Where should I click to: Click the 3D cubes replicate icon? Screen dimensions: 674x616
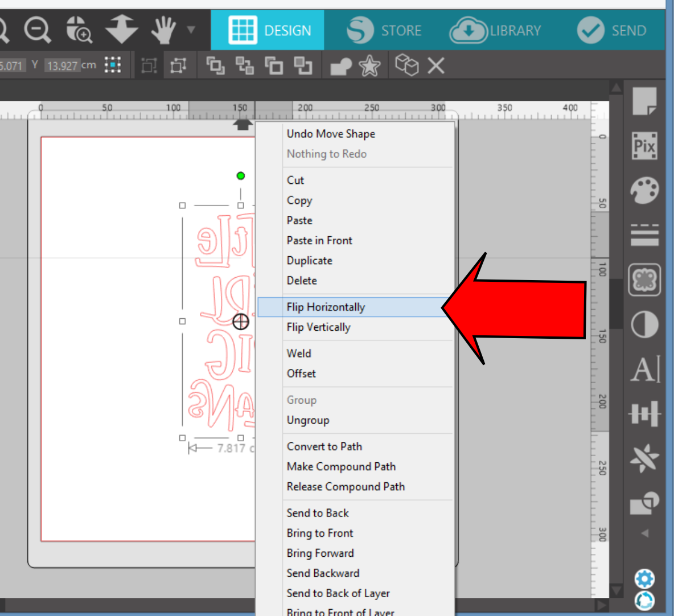click(406, 65)
